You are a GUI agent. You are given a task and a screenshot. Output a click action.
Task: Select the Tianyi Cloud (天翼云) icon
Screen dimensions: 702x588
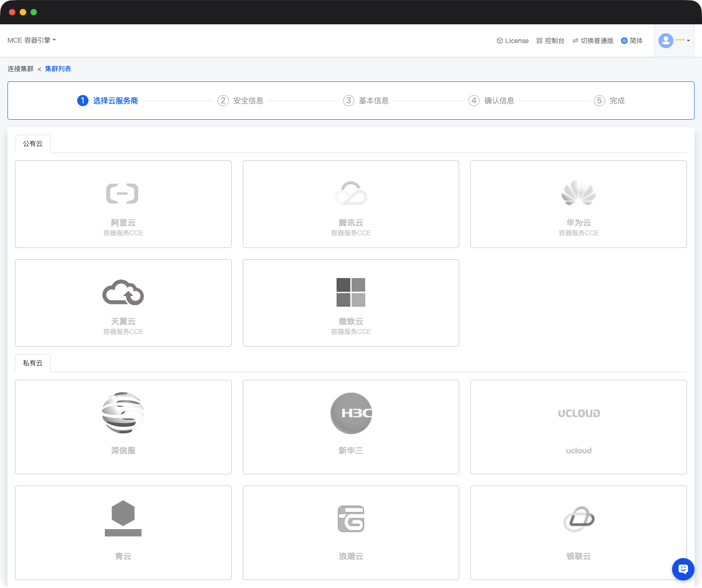coord(123,292)
